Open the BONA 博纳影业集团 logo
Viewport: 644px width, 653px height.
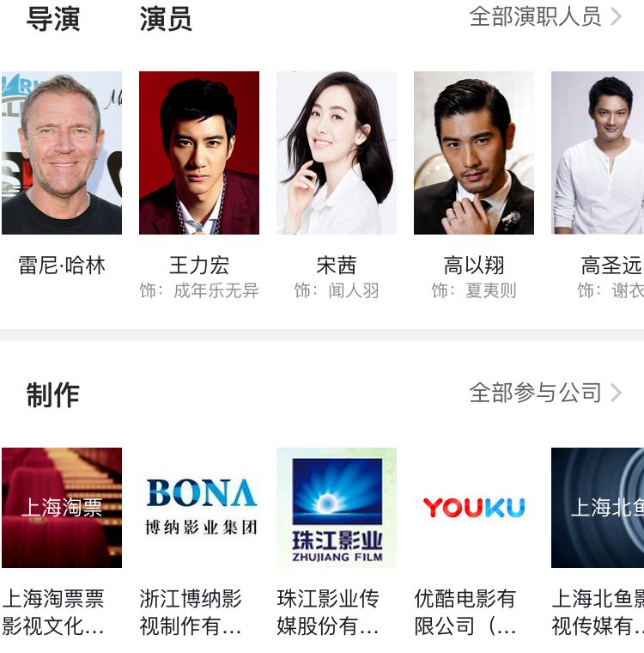coord(199,508)
